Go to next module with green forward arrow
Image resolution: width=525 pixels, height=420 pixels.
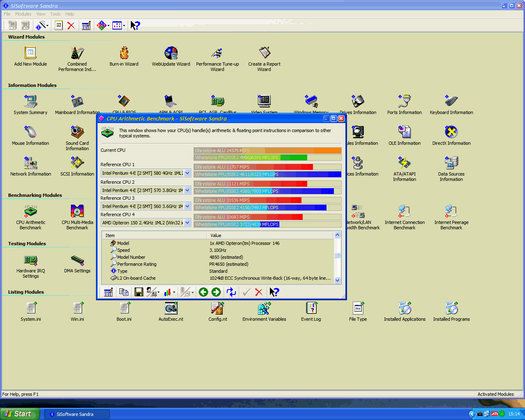pyautogui.click(x=216, y=292)
